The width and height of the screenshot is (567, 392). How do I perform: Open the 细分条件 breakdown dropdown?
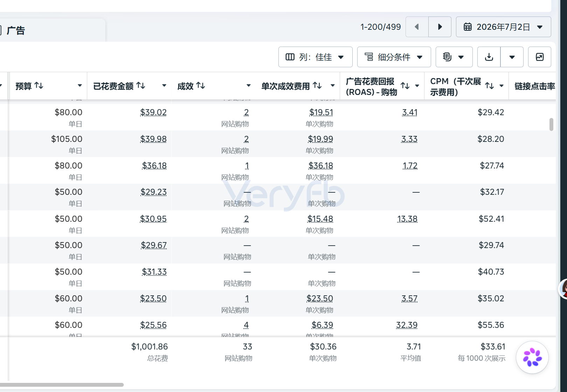(394, 57)
